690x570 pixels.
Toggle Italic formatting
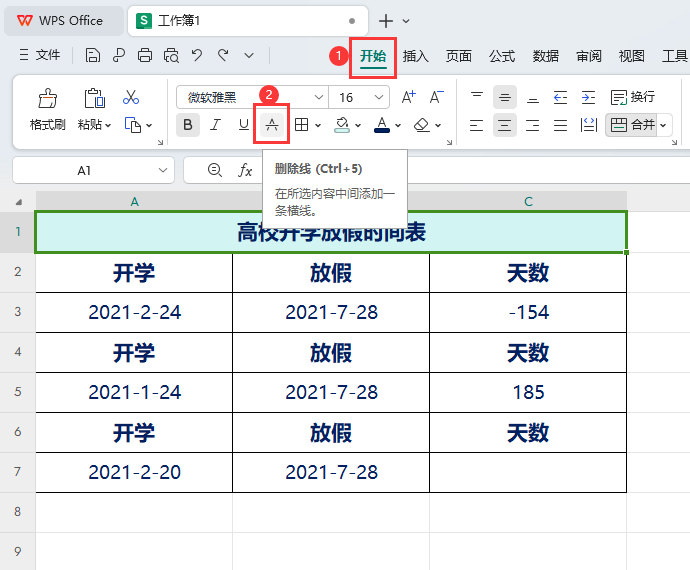click(215, 125)
